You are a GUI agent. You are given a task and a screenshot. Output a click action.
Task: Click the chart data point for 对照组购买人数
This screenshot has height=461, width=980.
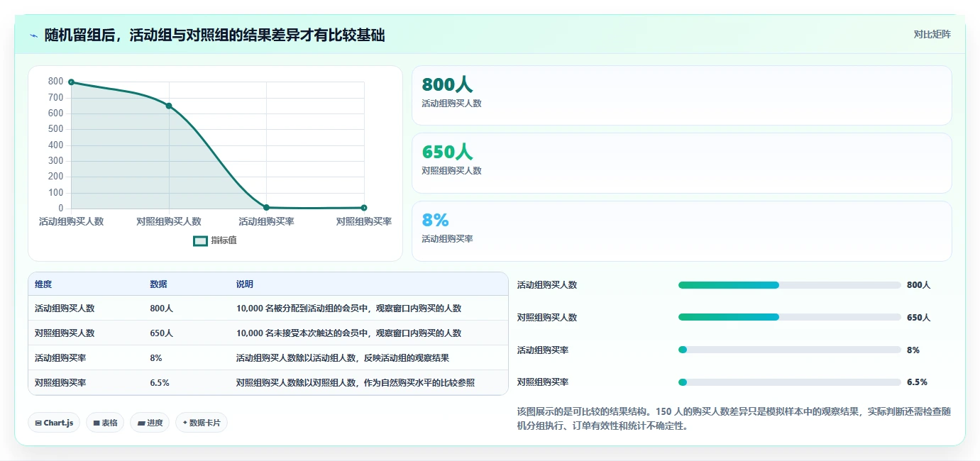click(169, 106)
